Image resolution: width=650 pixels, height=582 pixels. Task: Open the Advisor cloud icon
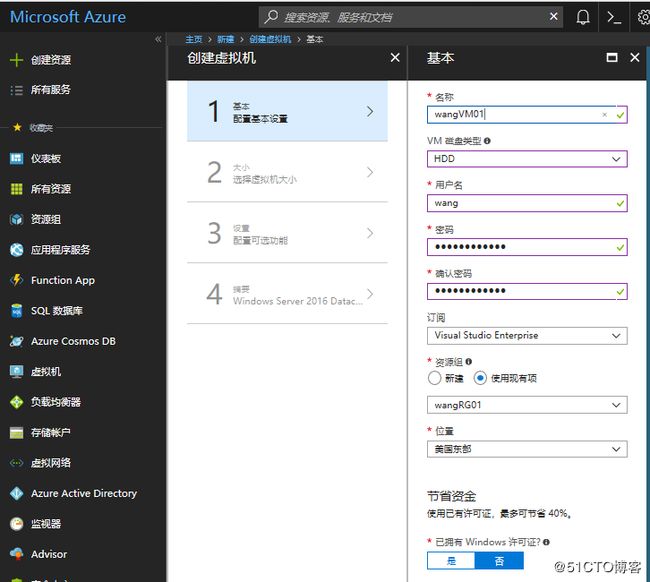point(17,554)
